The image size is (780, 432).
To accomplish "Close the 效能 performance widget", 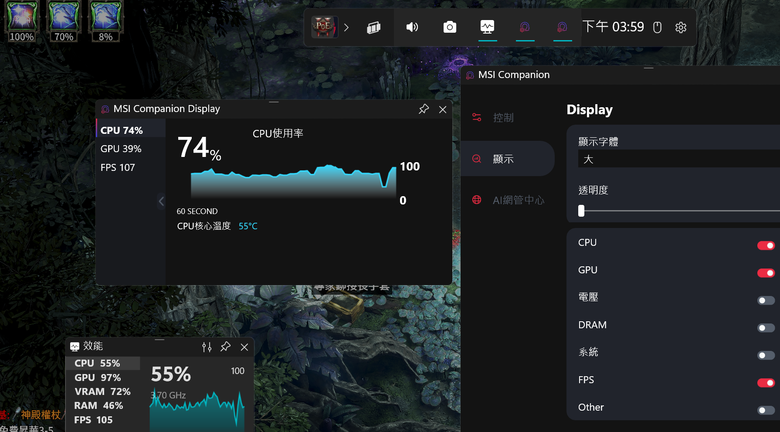I will coord(244,347).
